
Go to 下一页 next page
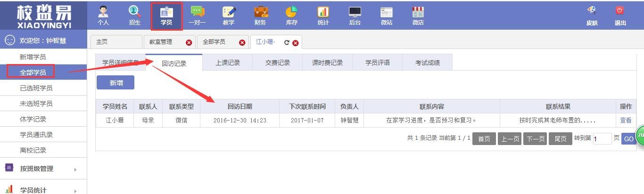click(535, 139)
